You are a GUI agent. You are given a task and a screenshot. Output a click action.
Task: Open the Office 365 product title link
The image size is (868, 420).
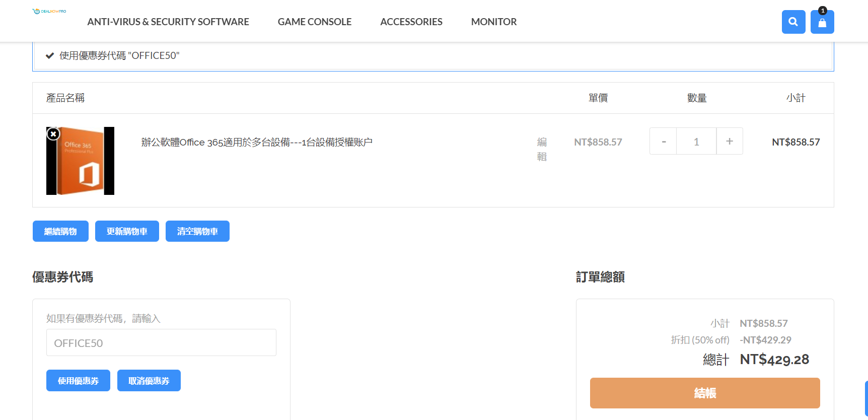(x=257, y=143)
